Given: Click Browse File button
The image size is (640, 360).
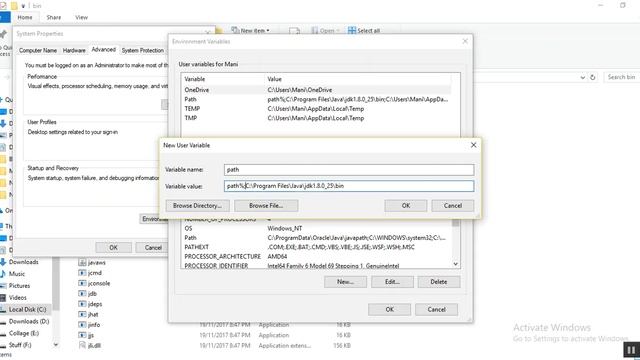Looking at the screenshot, I should point(266,206).
